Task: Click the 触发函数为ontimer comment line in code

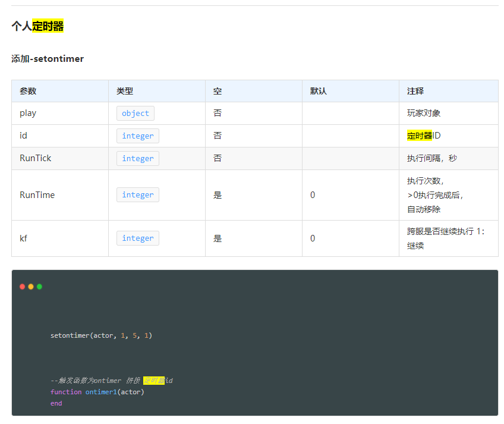Action: (111, 381)
